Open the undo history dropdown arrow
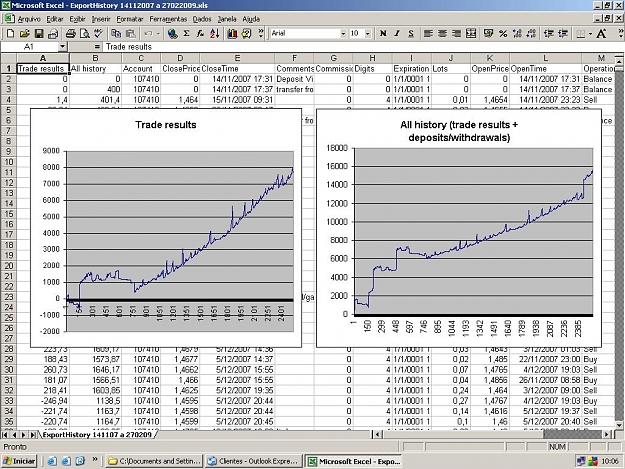This screenshot has width=625, height=469. [158, 33]
